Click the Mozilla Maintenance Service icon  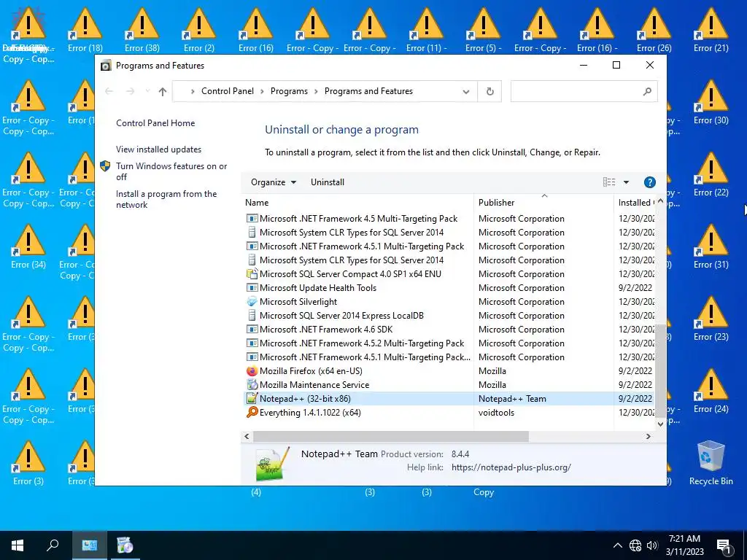pyautogui.click(x=252, y=385)
